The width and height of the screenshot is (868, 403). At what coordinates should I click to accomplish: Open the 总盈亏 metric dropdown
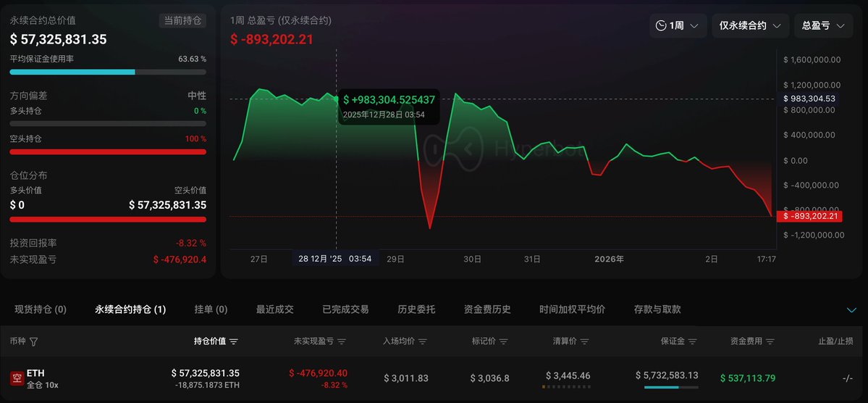[x=823, y=25]
